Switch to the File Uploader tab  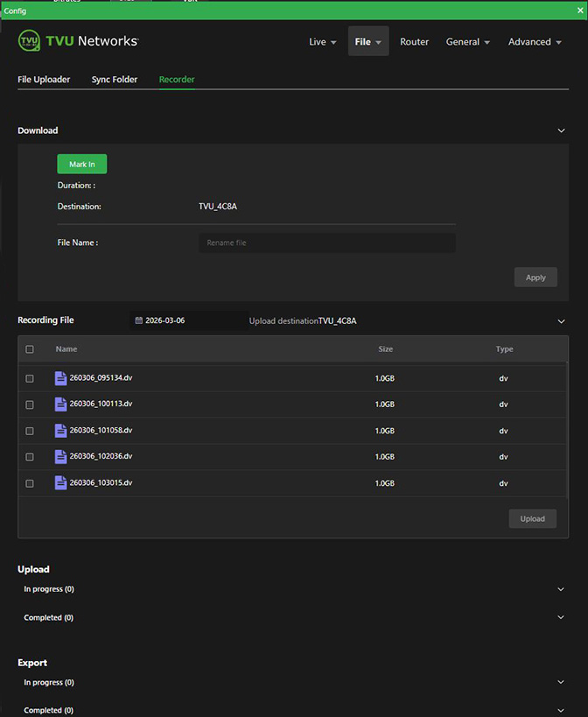(x=44, y=80)
